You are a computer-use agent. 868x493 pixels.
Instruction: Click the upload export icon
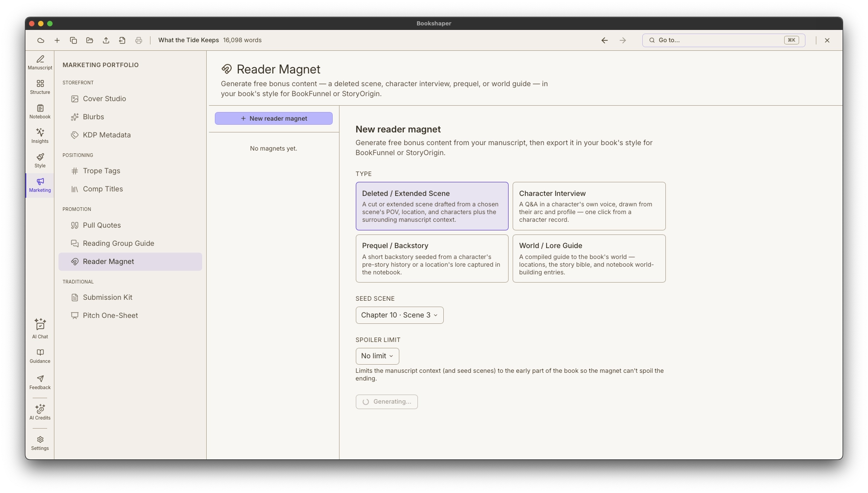click(106, 40)
